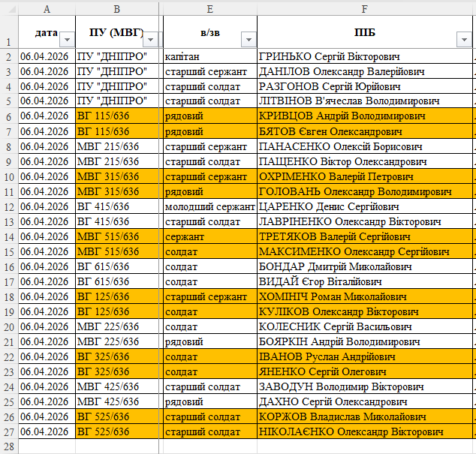Screen dimensions: 476x454
Task: Click cell БОНДАР Дмитрій Миколайович
Action: click(365, 266)
